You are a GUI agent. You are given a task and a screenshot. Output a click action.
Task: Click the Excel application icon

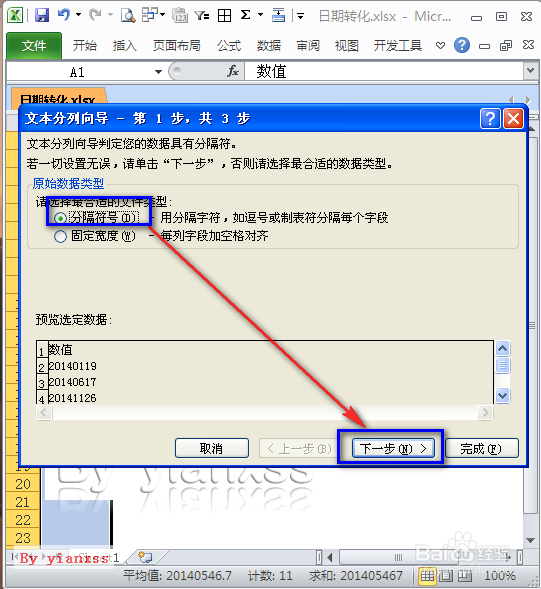point(15,15)
